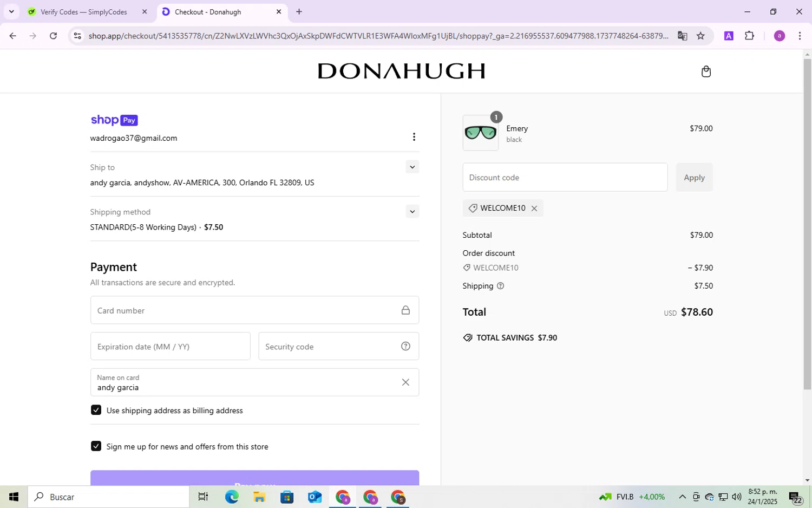This screenshot has height=508, width=812.
Task: Open File Explorer from the taskbar
Action: [x=259, y=497]
